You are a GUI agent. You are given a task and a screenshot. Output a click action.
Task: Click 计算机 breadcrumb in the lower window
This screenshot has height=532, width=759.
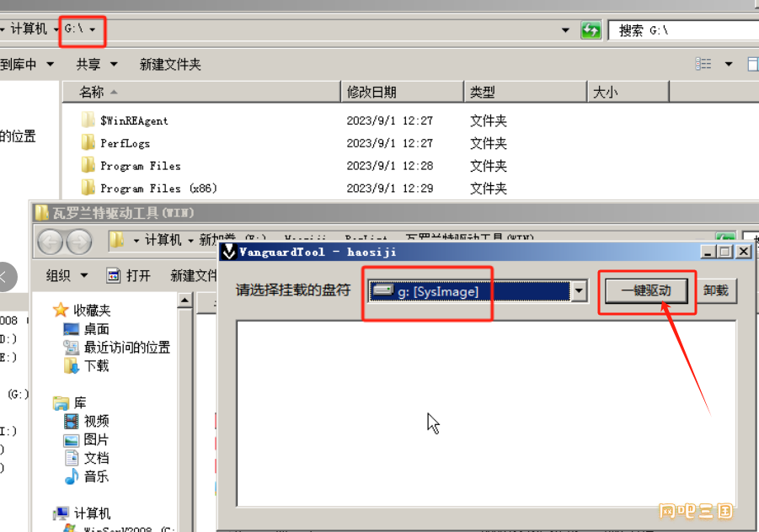pos(163,240)
